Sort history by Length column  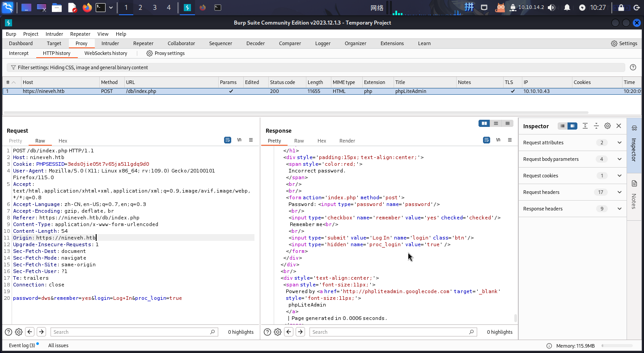pos(318,82)
